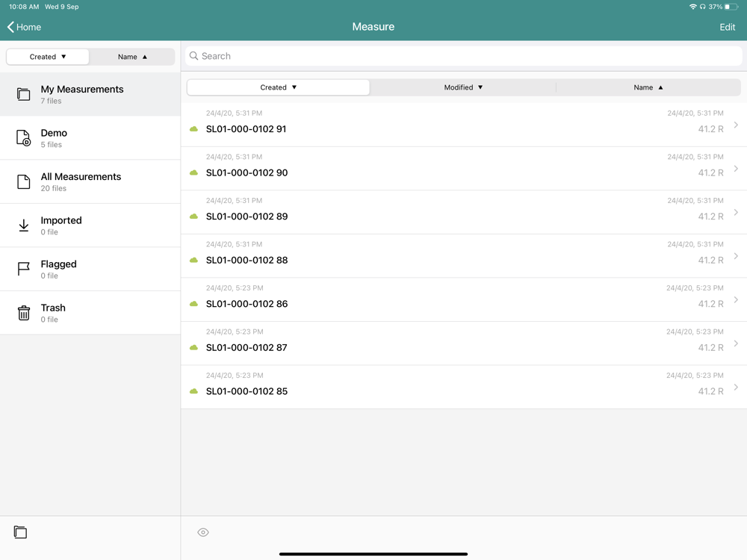Open the Imported folder
Image resolution: width=747 pixels, height=560 pixels.
(90, 225)
